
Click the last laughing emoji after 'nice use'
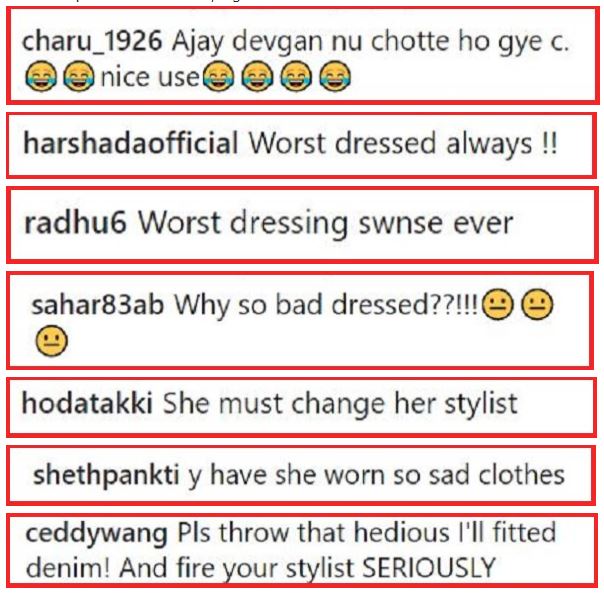point(335,76)
